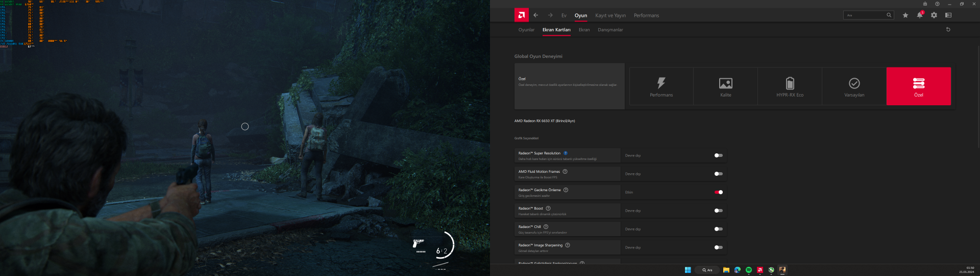Open the Kayıt ve Yayın tab

[x=610, y=15]
